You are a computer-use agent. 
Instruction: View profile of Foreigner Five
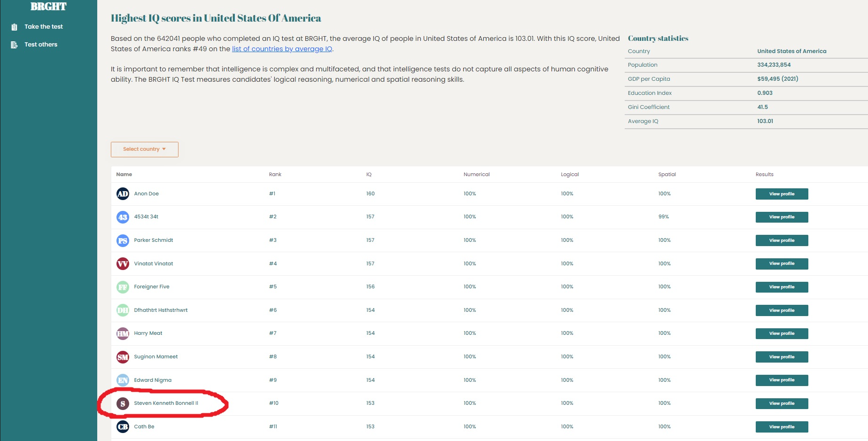click(x=782, y=287)
